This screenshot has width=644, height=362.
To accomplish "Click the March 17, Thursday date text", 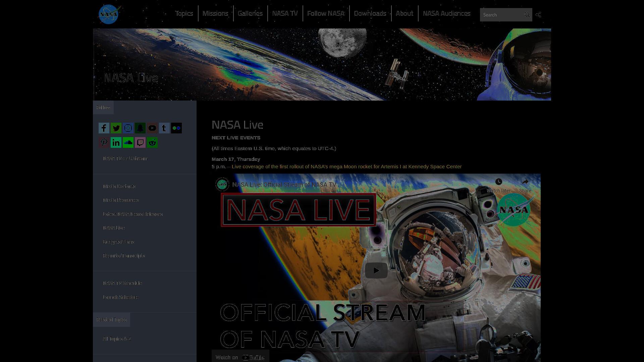I will [236, 159].
